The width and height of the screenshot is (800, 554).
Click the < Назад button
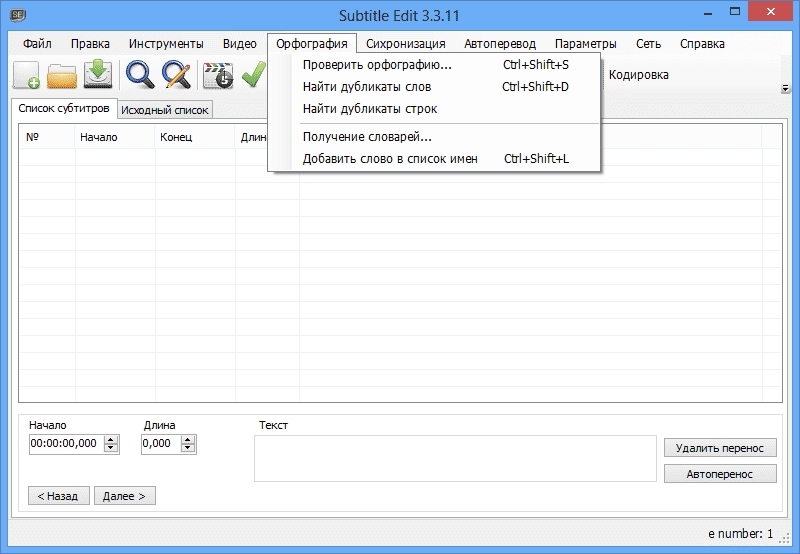pyautogui.click(x=59, y=496)
